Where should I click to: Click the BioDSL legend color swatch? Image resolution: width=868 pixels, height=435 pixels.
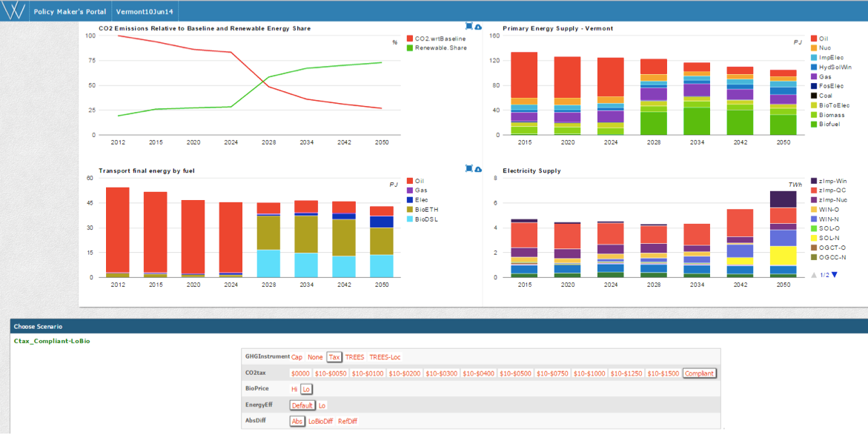[x=410, y=219]
